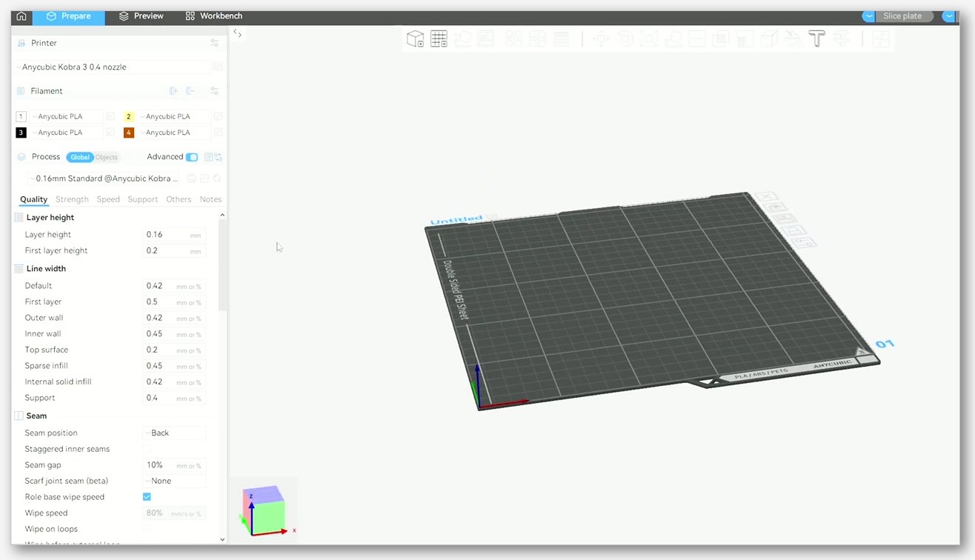The width and height of the screenshot is (975, 560).
Task: Click the add filament icon
Action: coord(173,91)
